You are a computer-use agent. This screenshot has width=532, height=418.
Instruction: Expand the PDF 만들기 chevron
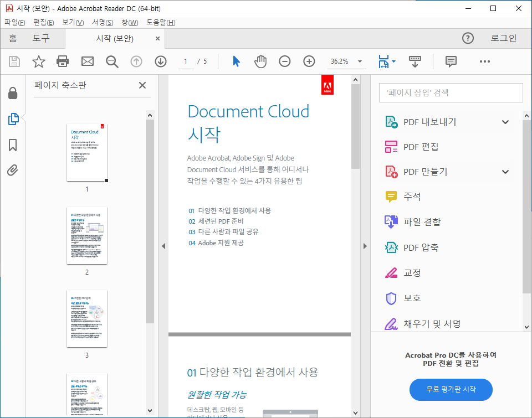pos(505,172)
